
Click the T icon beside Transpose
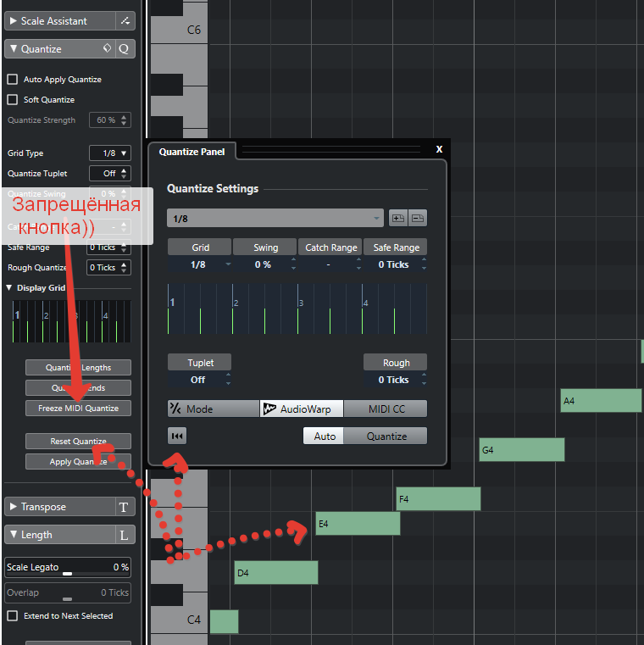tap(124, 507)
